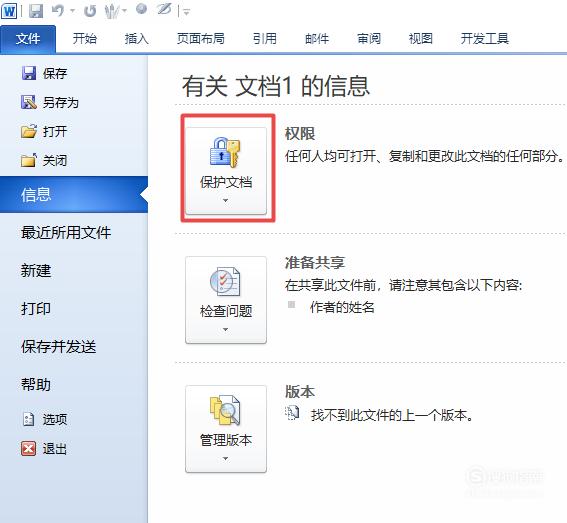The height and width of the screenshot is (523, 567).
Task: Click the 保护文档 button label
Action: (x=226, y=182)
